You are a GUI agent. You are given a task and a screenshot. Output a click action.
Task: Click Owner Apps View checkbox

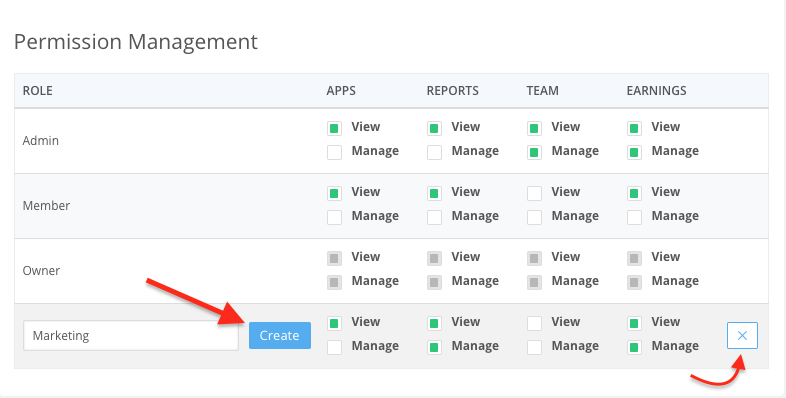[x=334, y=259]
